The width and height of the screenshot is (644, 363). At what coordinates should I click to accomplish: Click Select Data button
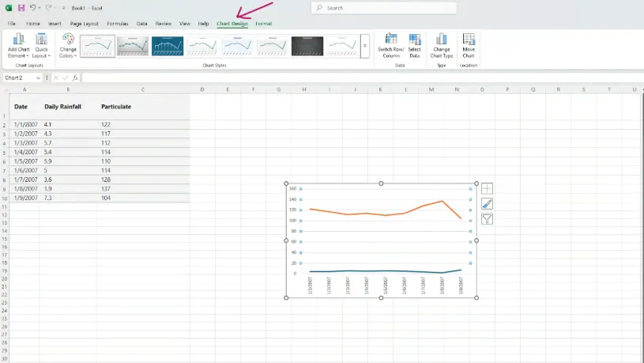coord(414,46)
